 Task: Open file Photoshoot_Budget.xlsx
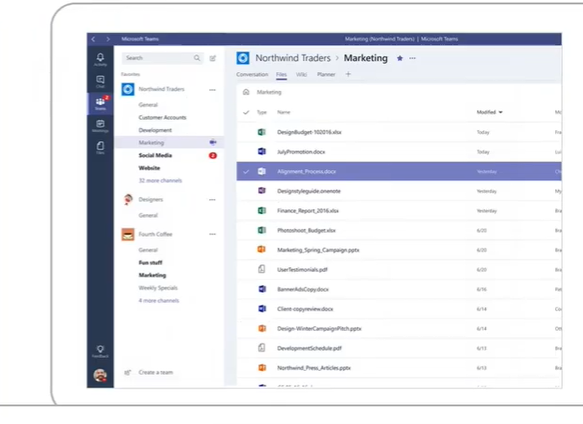(x=306, y=230)
